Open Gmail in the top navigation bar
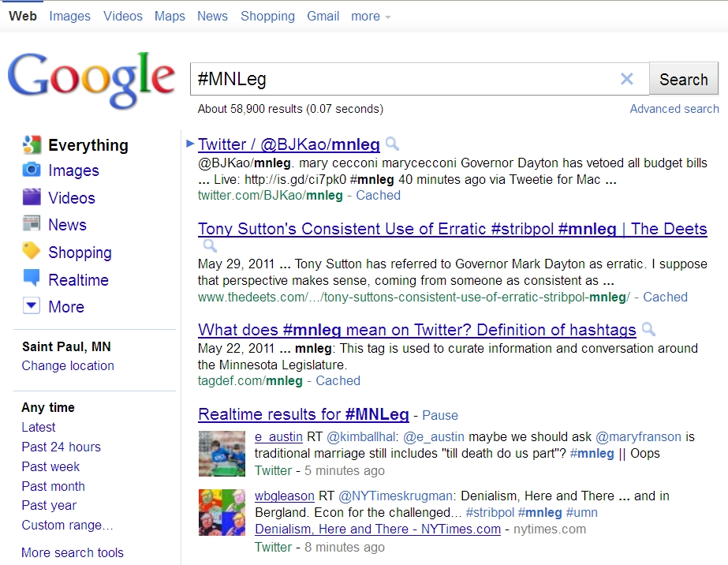Image resolution: width=728 pixels, height=565 pixels. click(323, 17)
